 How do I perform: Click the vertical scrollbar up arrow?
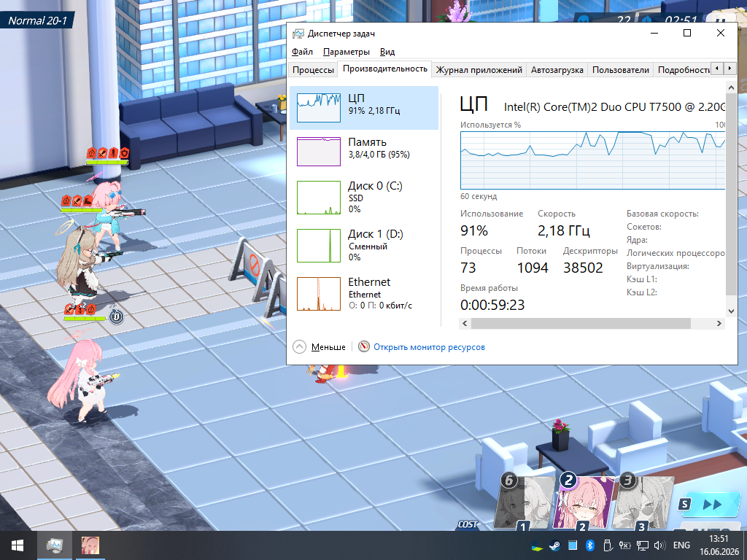pyautogui.click(x=731, y=87)
